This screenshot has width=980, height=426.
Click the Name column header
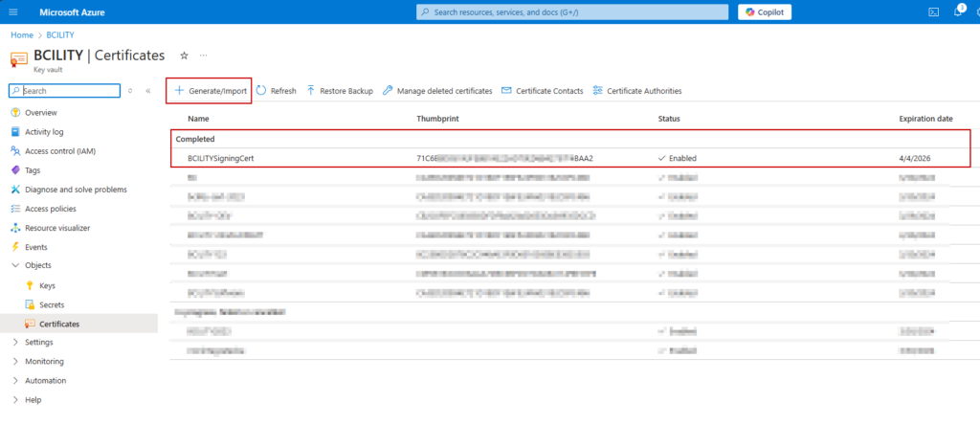click(x=199, y=119)
